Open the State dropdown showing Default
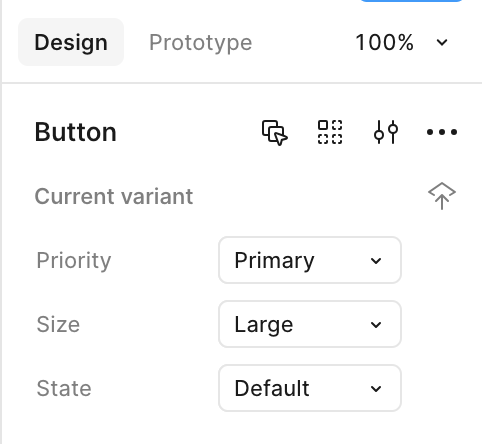The image size is (482, 444). pyautogui.click(x=310, y=388)
